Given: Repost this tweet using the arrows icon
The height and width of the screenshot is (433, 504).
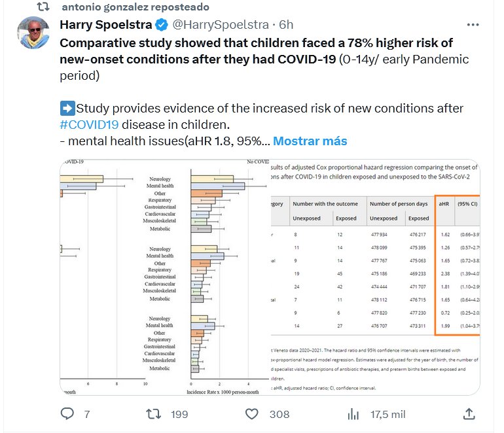Looking at the screenshot, I should click(153, 414).
